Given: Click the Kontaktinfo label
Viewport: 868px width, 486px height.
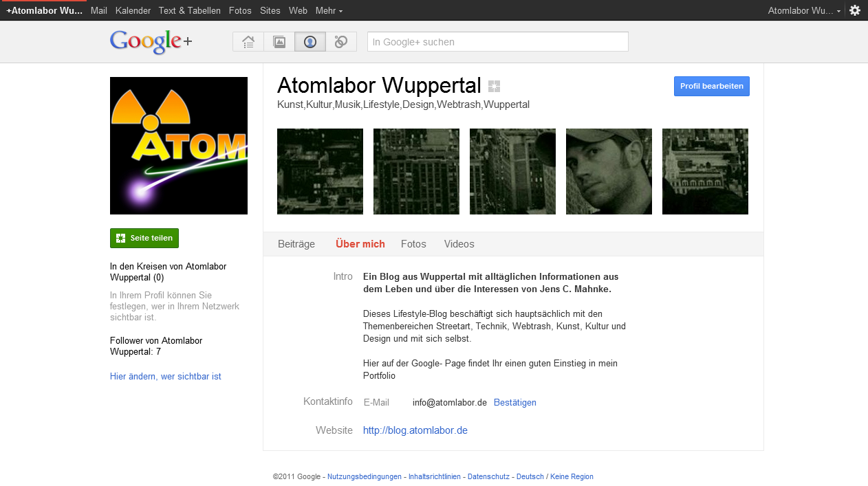Looking at the screenshot, I should tap(328, 401).
